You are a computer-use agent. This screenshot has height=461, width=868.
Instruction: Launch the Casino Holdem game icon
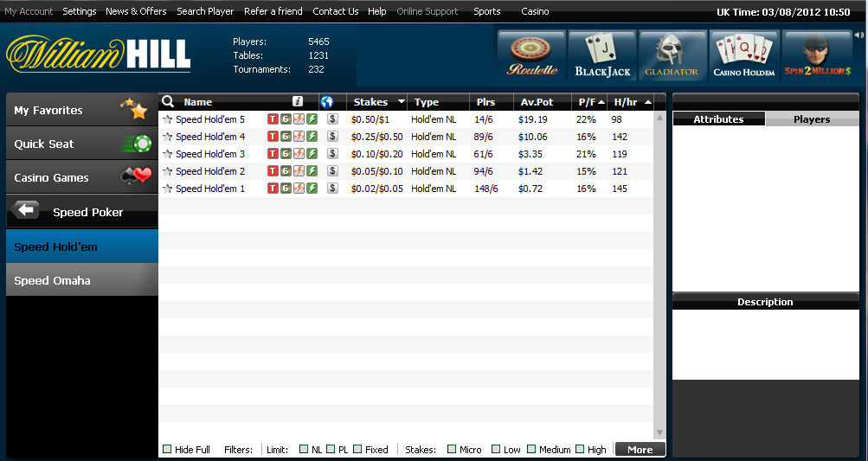click(x=744, y=55)
